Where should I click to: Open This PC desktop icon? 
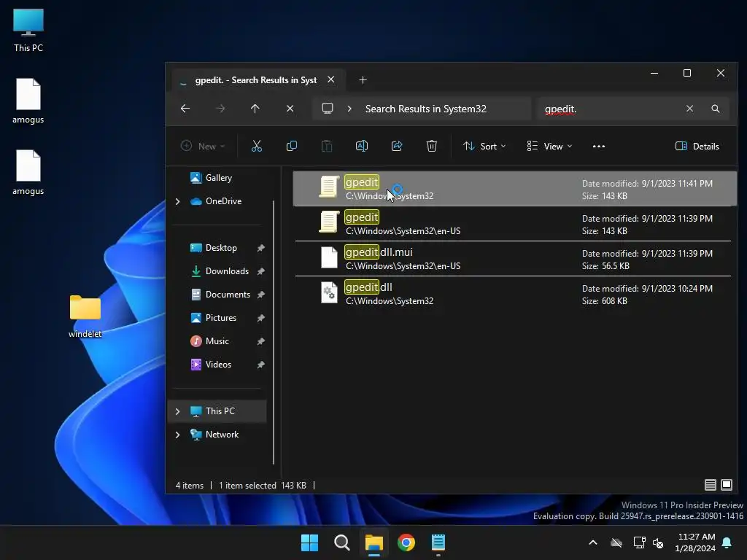(28, 31)
